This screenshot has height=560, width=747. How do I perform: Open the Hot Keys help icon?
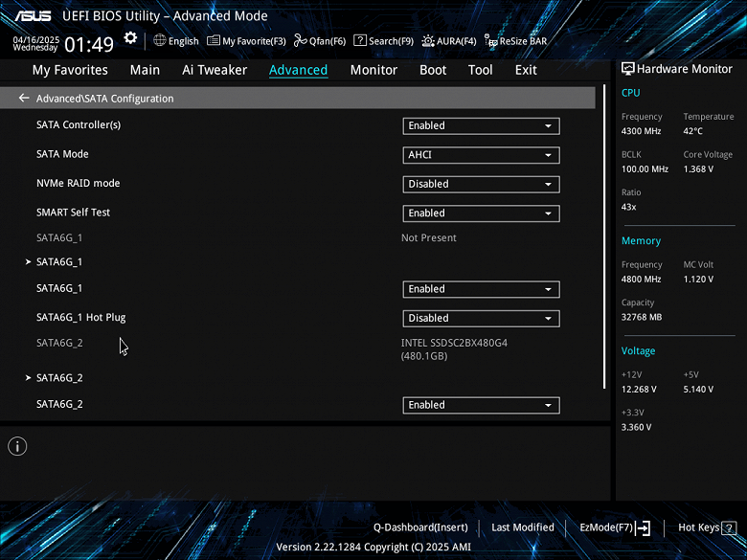pos(729,527)
